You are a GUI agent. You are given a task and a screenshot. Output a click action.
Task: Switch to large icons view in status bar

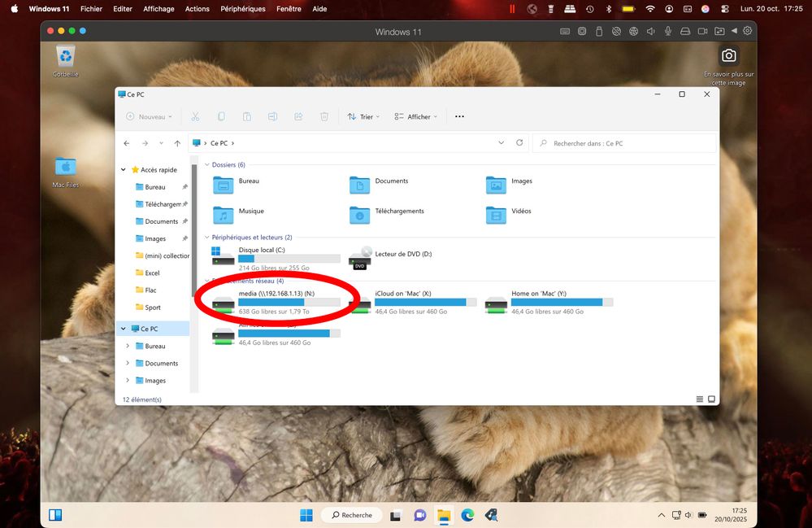[711, 399]
